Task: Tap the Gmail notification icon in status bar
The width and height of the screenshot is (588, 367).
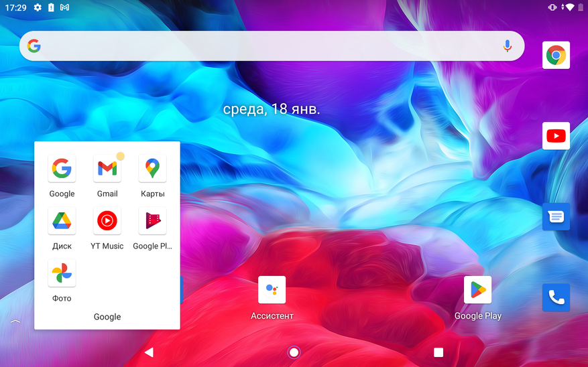Action: click(x=64, y=7)
